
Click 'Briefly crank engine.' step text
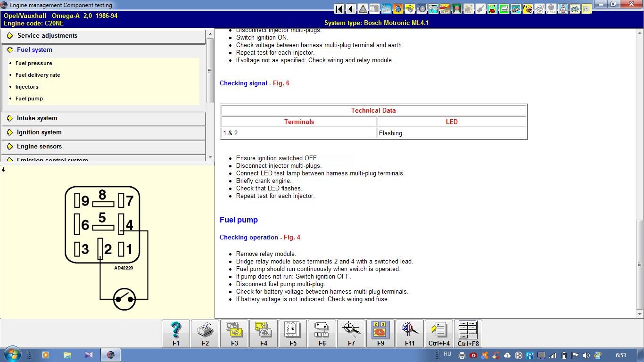pyautogui.click(x=264, y=181)
